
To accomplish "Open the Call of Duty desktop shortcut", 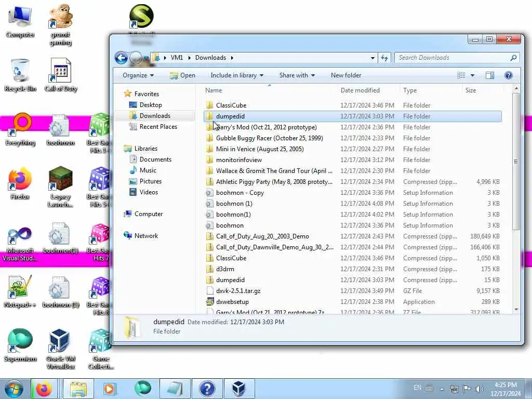I will (x=61, y=75).
